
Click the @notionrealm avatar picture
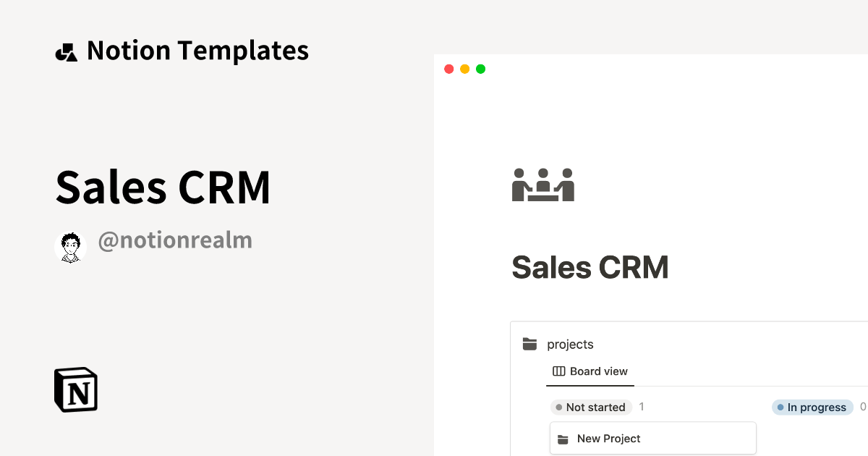click(70, 248)
